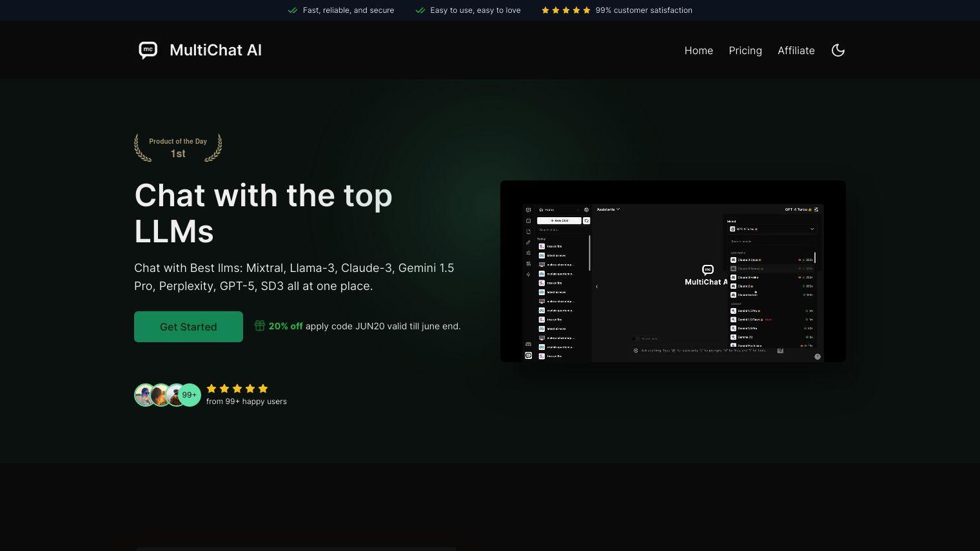Image resolution: width=980 pixels, height=551 pixels.
Task: Click the settings gear in app preview sidebar
Action: click(586, 209)
